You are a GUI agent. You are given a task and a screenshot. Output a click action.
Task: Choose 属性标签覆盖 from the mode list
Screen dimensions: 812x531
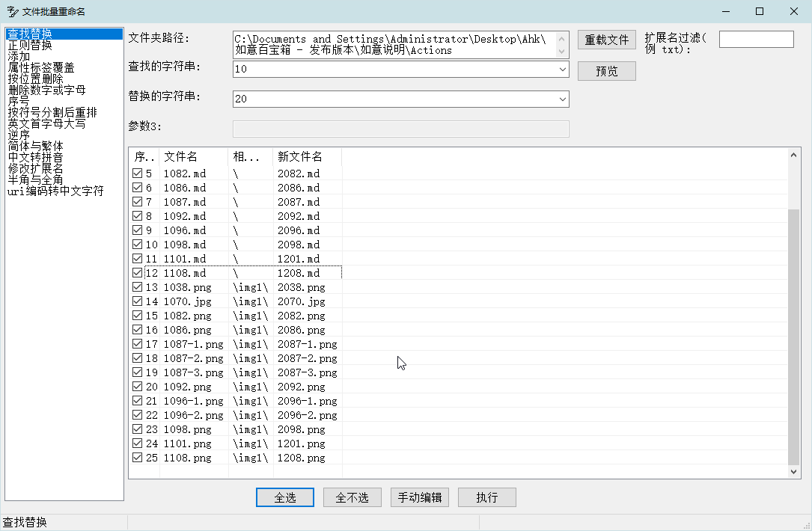(41, 67)
